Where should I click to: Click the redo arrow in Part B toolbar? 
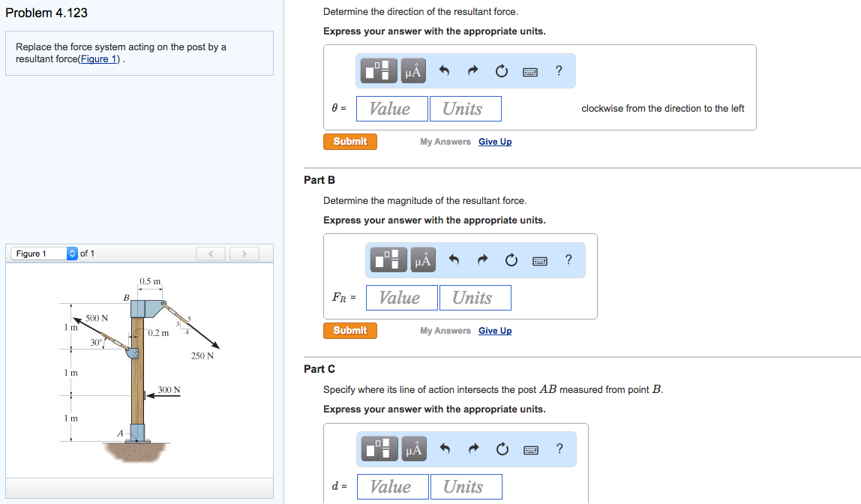click(482, 259)
